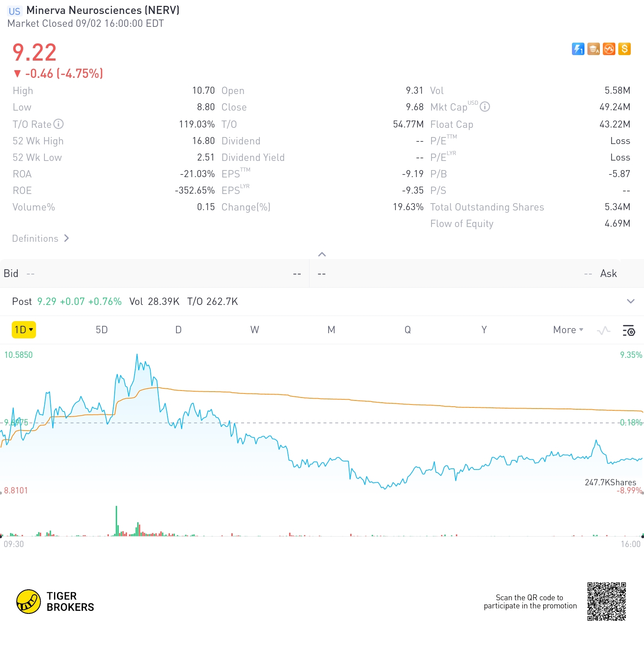Click the -8.99% axis label
Screen dimensions: 644x651
[x=629, y=491]
